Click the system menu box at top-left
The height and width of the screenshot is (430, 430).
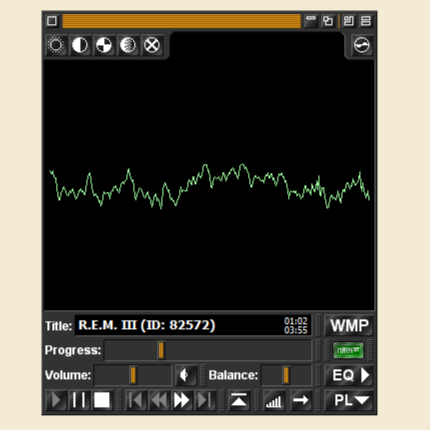click(x=52, y=21)
